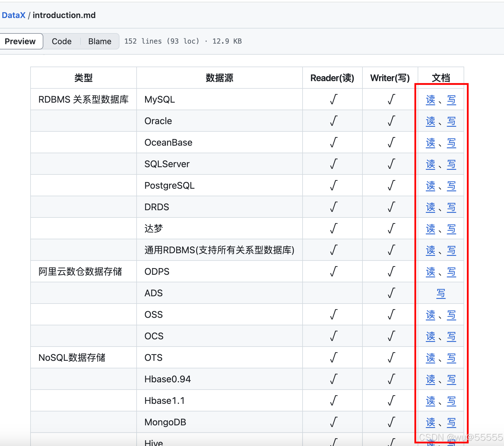Click the 文档 column header
Screen dimensions: 504x446
(x=441, y=78)
